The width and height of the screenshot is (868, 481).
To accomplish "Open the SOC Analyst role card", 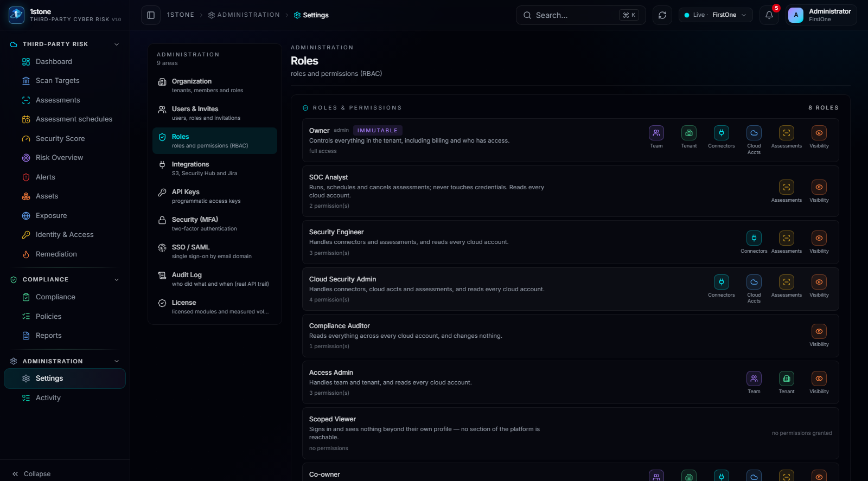I will [571, 191].
